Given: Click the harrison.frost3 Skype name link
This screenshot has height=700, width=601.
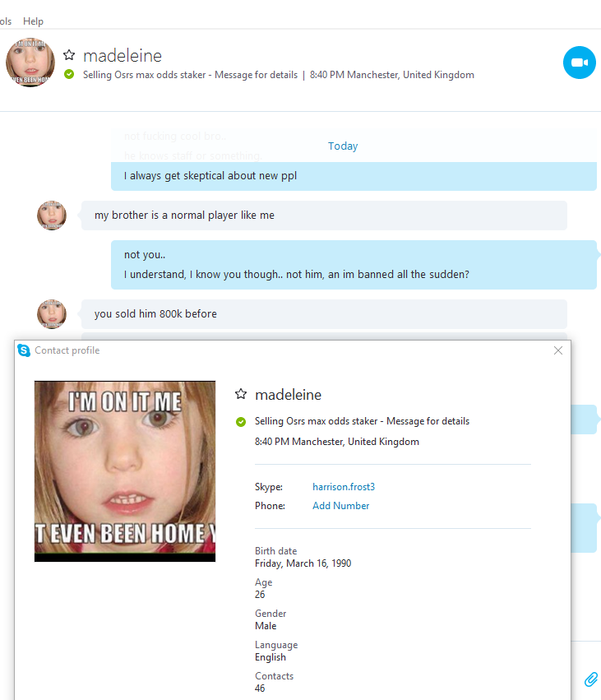Looking at the screenshot, I should 344,487.
